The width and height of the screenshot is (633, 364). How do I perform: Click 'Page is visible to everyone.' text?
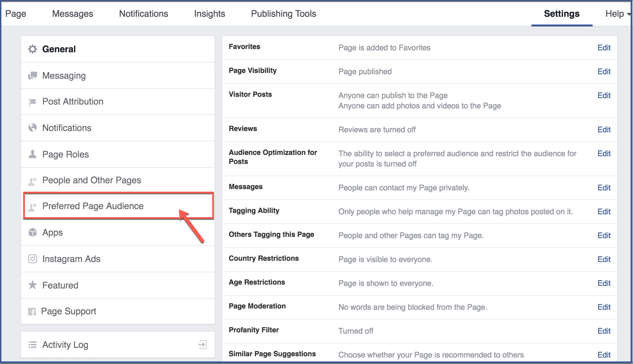point(385,259)
